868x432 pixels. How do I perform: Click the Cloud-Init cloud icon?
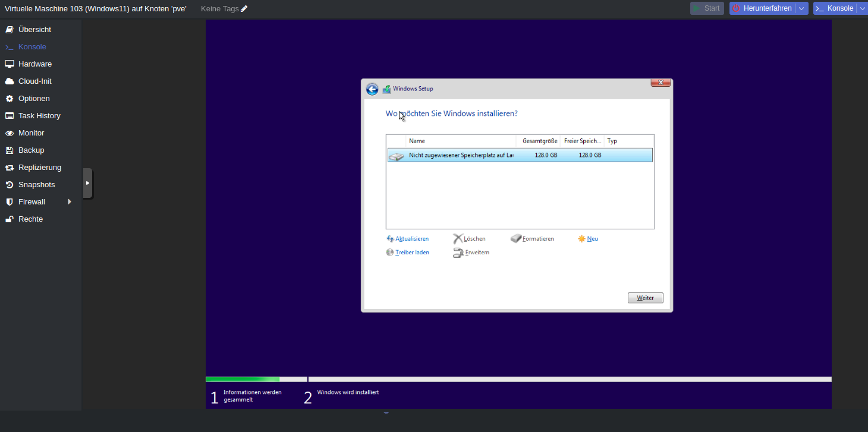[x=10, y=81]
